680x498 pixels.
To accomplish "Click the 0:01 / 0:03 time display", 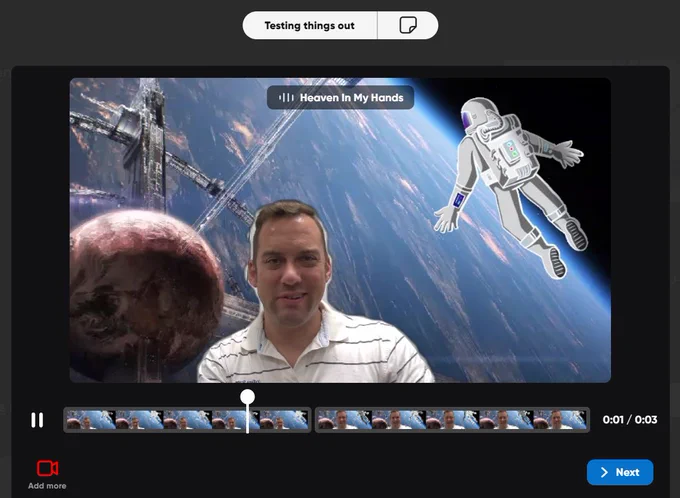I will tap(630, 419).
